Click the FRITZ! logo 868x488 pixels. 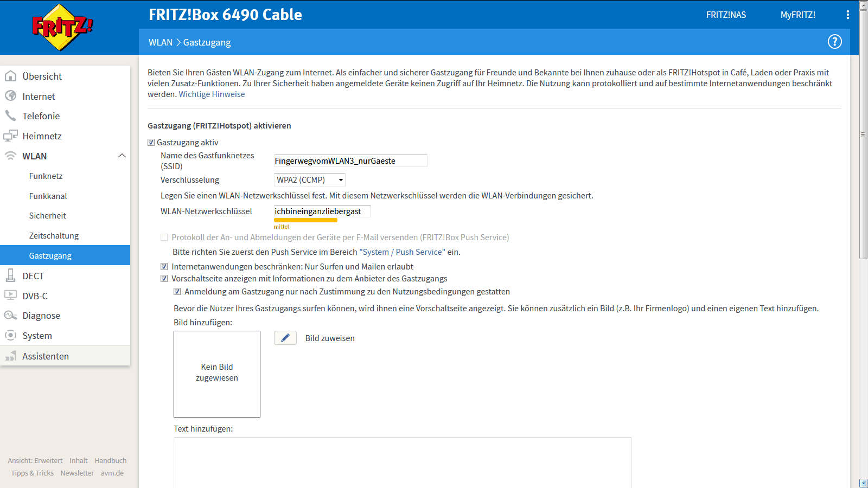coord(62,27)
